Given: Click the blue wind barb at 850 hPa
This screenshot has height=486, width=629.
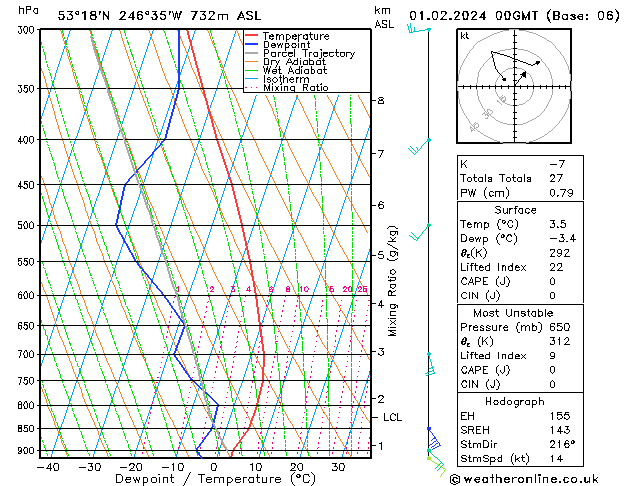Looking at the screenshot, I should tap(434, 438).
